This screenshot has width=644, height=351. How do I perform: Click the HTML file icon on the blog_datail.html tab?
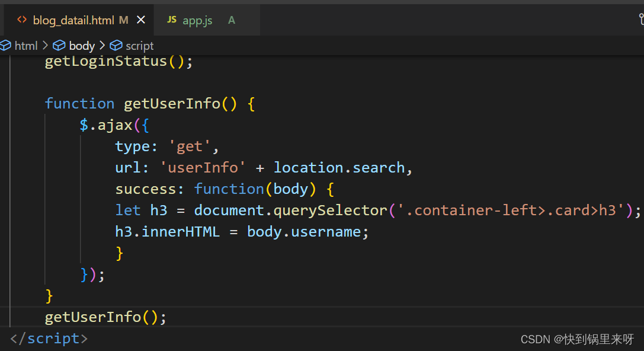pos(22,20)
